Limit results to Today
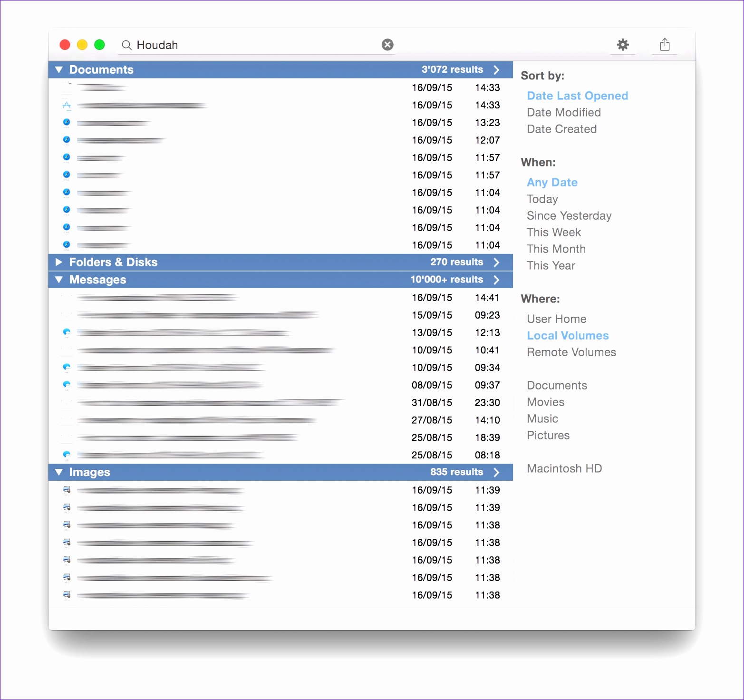The width and height of the screenshot is (744, 700). [542, 199]
